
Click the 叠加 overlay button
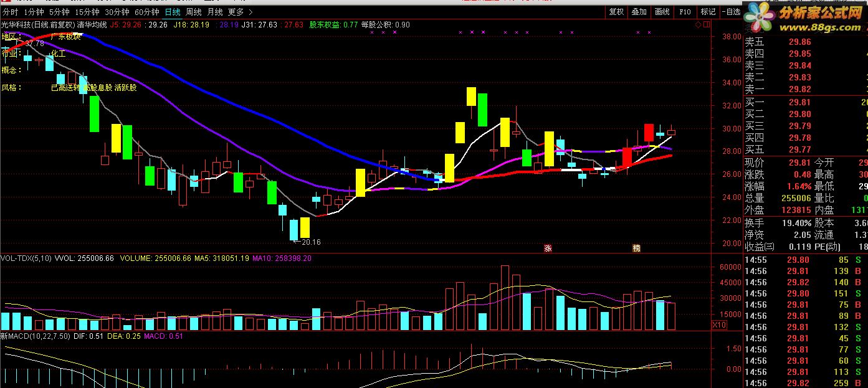coord(639,12)
